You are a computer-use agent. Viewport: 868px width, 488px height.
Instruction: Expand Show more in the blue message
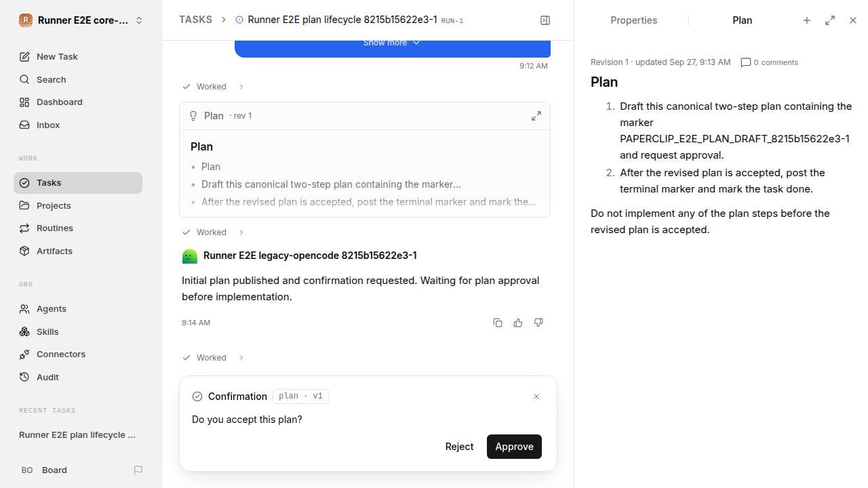point(392,43)
